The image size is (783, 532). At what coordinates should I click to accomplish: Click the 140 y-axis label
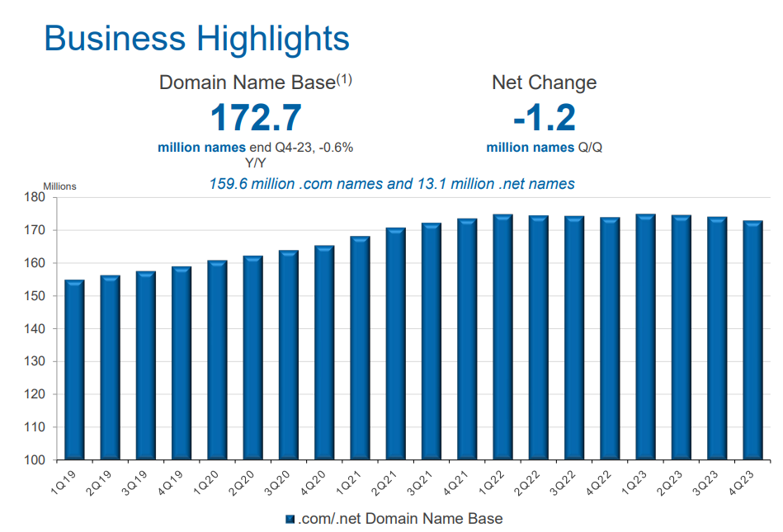35,329
